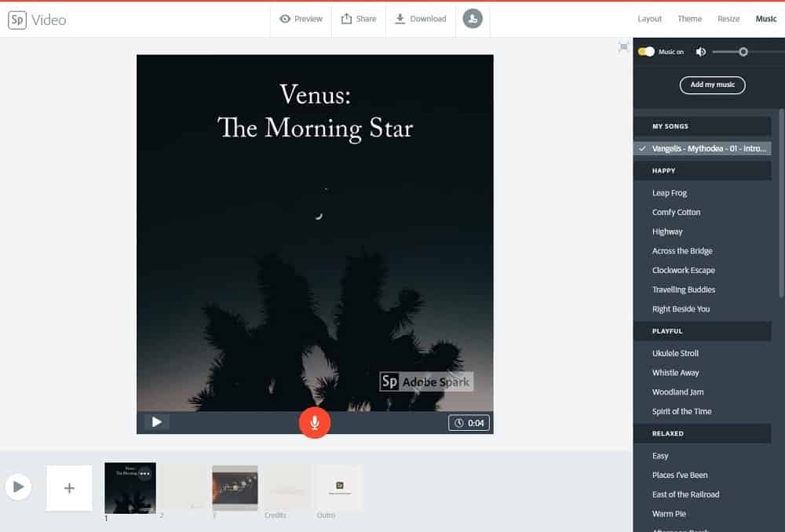Click the speaker icon next to the volume slider

pos(701,51)
